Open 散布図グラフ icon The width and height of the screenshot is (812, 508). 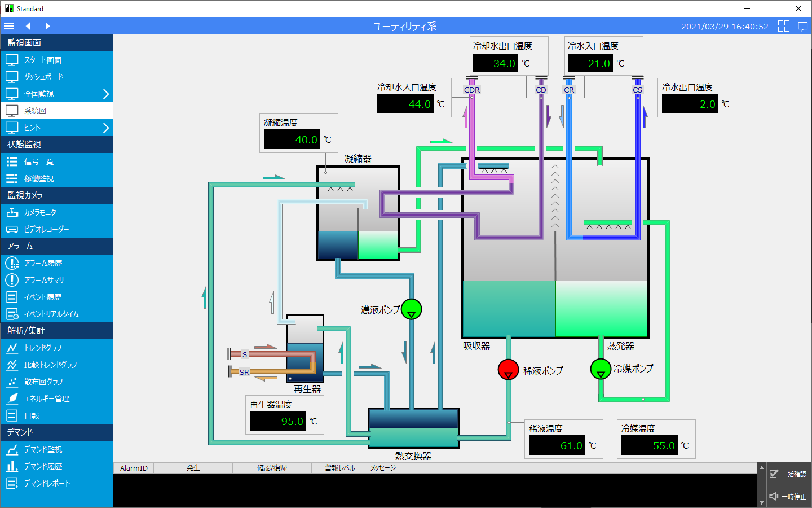12,382
